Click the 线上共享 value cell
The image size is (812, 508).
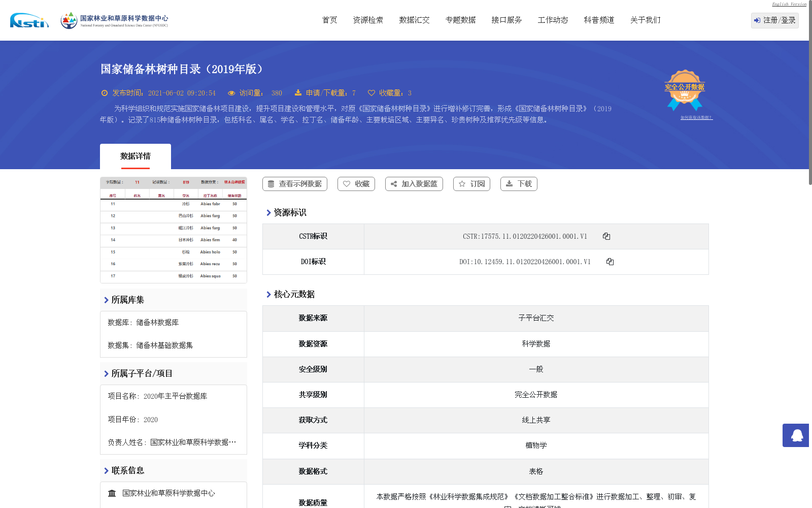[x=536, y=420]
